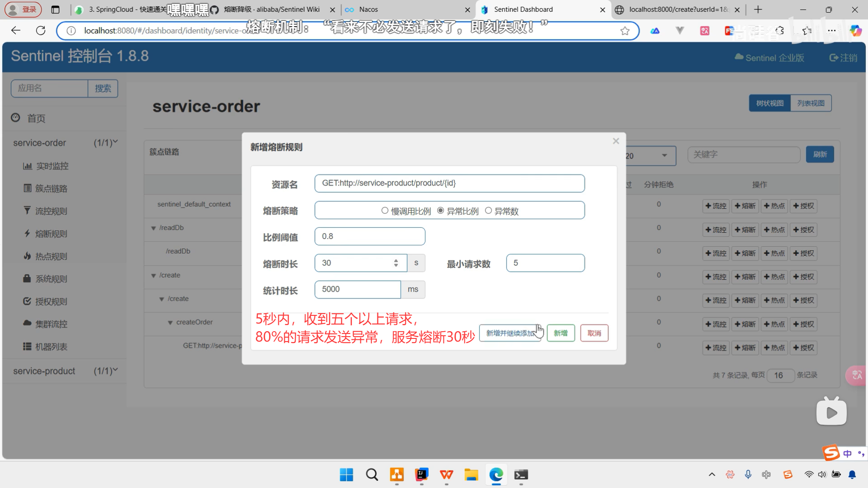
Task: Click the 机器列表 list icon
Action: [x=27, y=347]
